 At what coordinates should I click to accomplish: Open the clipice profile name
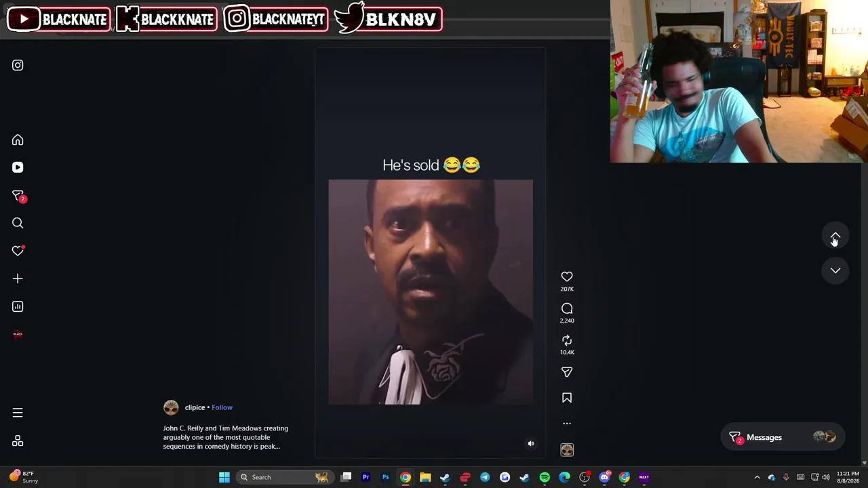tap(195, 407)
